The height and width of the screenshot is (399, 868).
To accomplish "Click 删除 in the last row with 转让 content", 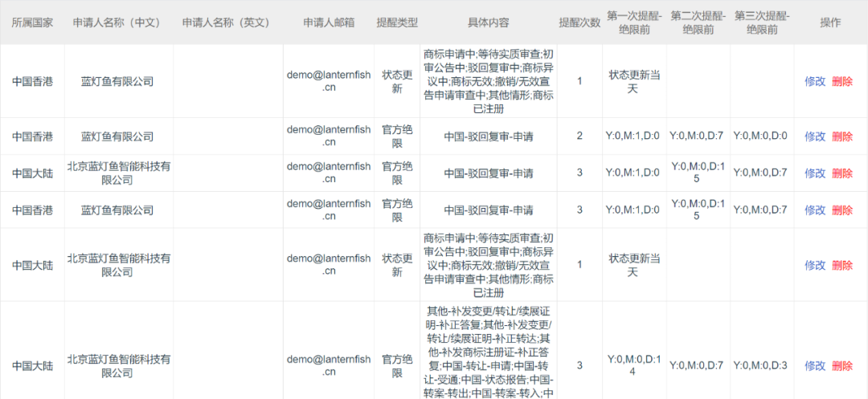I will tap(842, 366).
